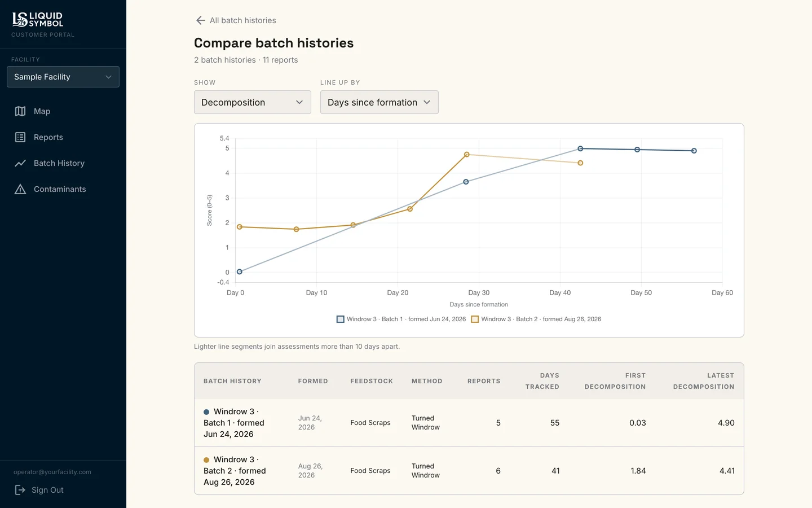This screenshot has height=508, width=812.
Task: Click Batch 1 data point at Day 0
Action: tap(240, 271)
